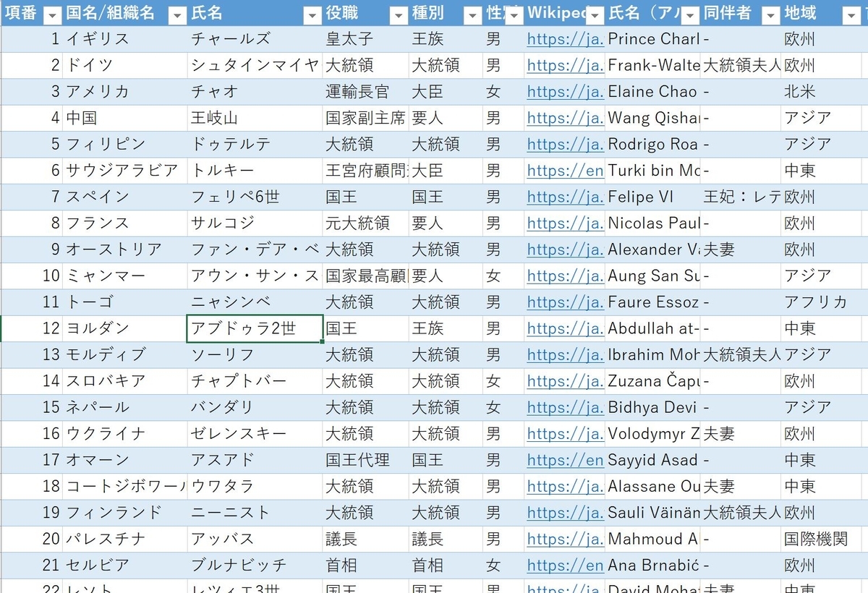The width and height of the screenshot is (868, 593).
Task: Select the cell スペイン
Action: (x=125, y=197)
